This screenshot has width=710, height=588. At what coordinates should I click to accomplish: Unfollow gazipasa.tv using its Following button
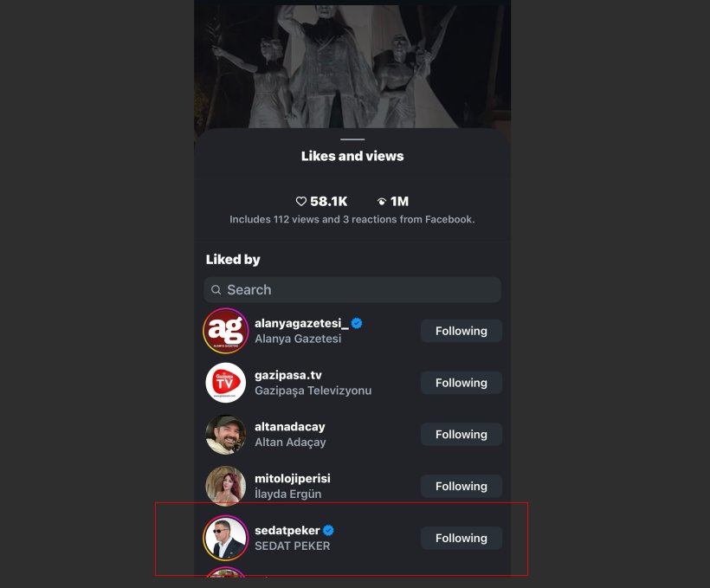click(461, 383)
